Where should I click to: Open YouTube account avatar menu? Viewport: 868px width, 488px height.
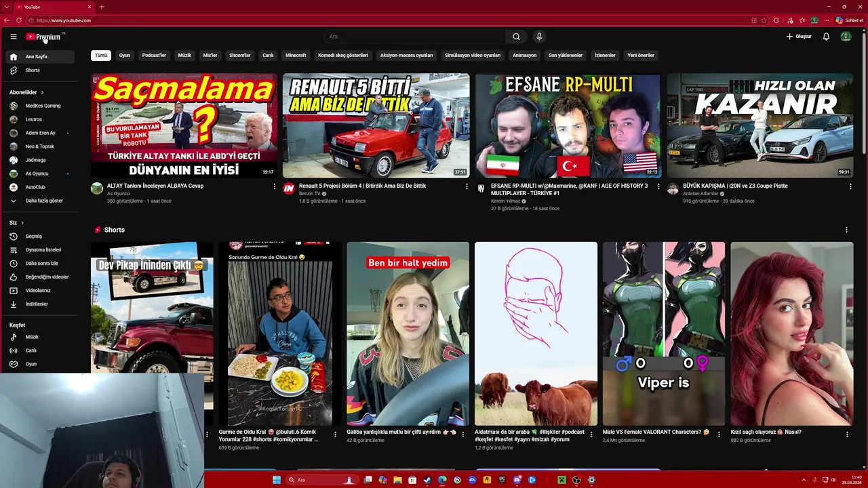click(846, 37)
